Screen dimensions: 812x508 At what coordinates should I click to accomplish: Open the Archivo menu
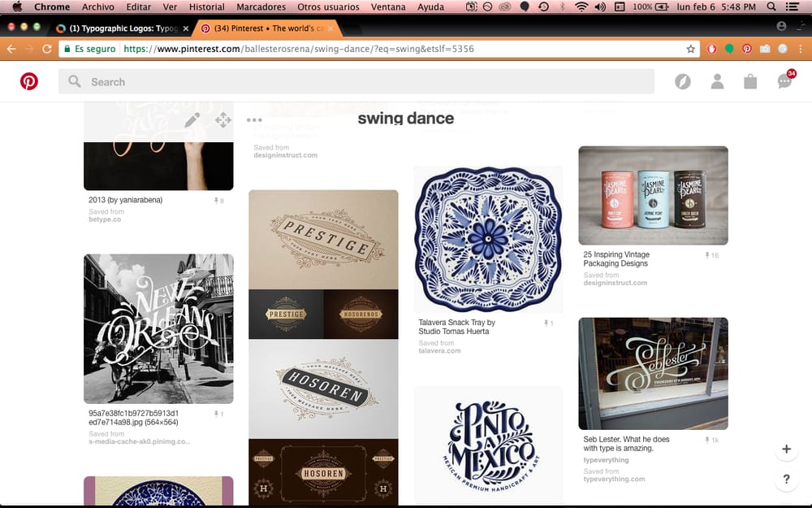tap(98, 7)
